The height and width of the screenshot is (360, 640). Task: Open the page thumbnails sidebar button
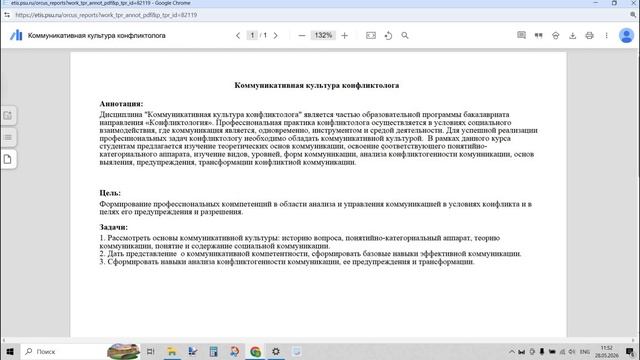click(8, 160)
